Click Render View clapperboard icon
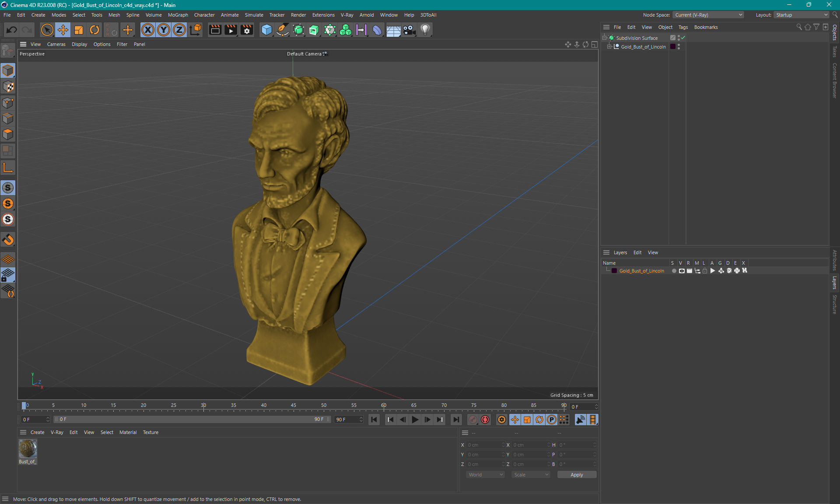 215,30
